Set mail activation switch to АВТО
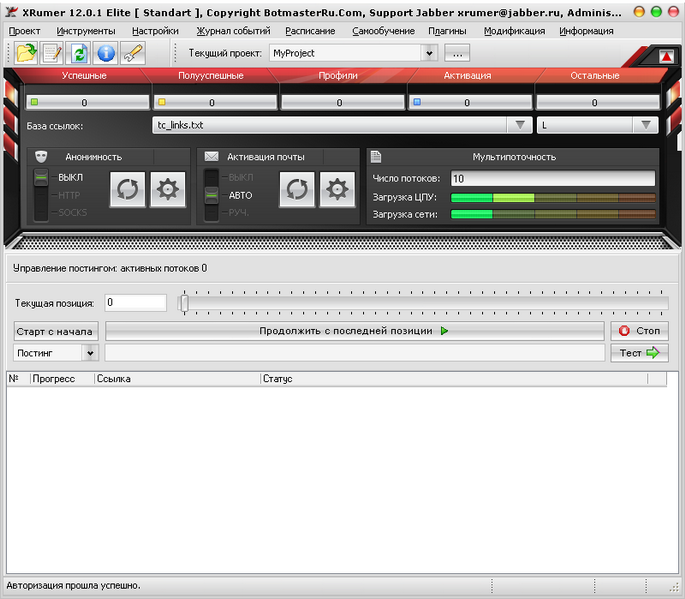The image size is (685, 599). click(240, 195)
